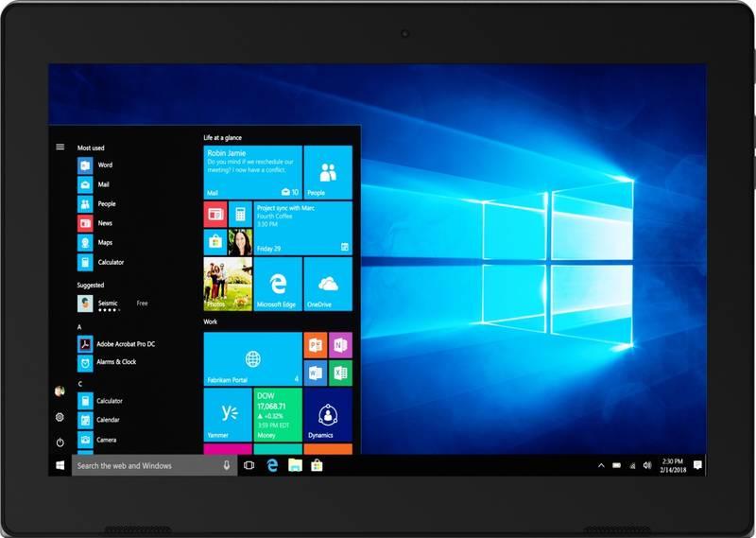Image resolution: width=756 pixels, height=538 pixels.
Task: Open Edge from the taskbar
Action: click(272, 465)
